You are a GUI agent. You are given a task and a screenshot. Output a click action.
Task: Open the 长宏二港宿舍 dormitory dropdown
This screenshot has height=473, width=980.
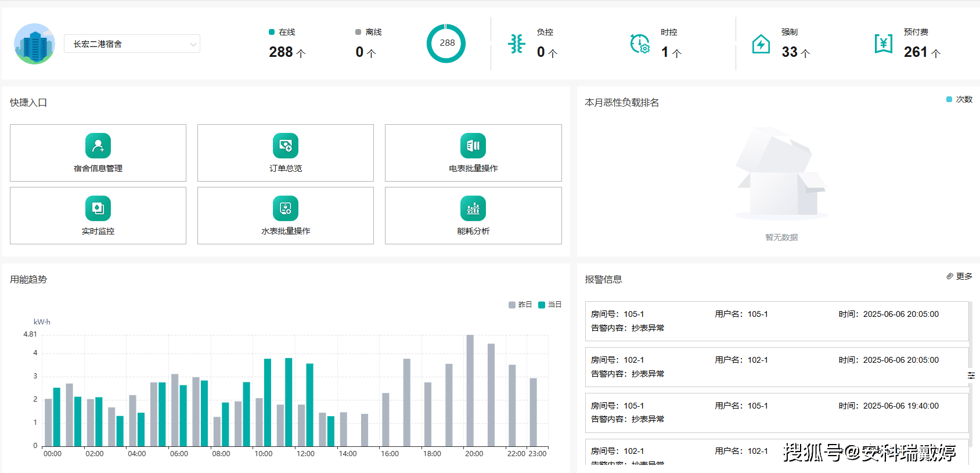132,44
